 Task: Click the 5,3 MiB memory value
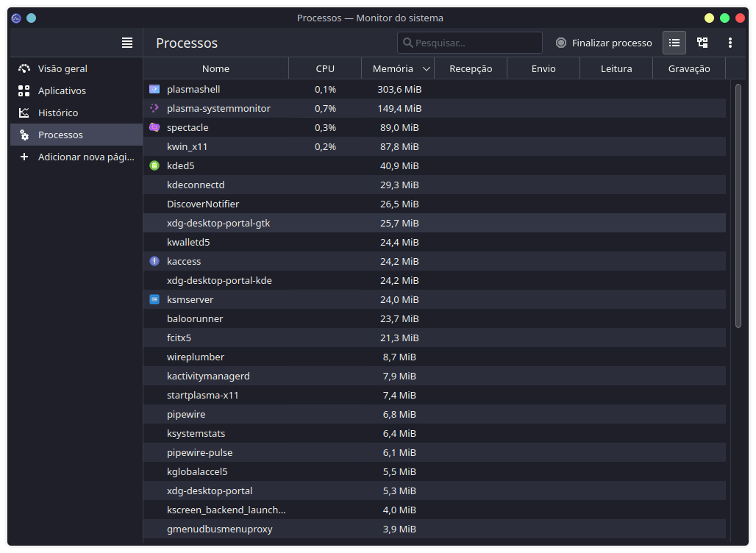[x=399, y=490]
